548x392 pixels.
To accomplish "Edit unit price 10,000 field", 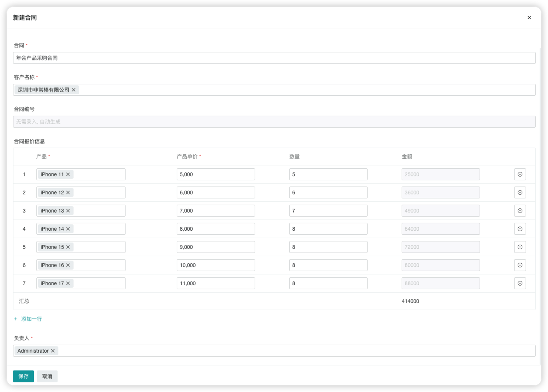I will point(216,265).
